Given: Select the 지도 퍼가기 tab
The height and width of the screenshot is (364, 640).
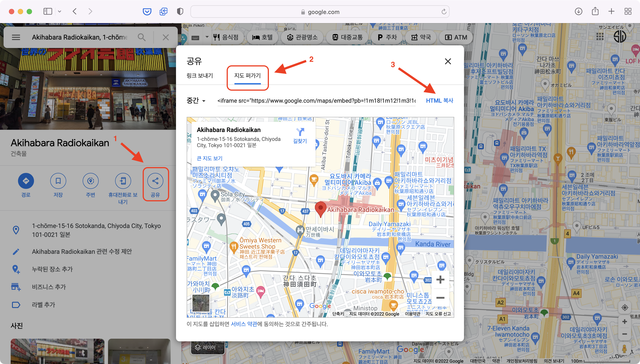Looking at the screenshot, I should tap(247, 76).
